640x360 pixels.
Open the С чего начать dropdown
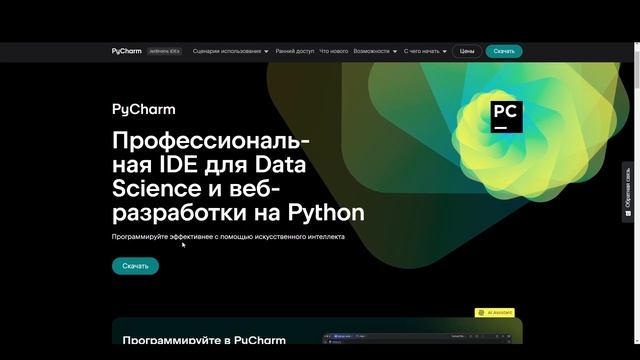(425, 51)
